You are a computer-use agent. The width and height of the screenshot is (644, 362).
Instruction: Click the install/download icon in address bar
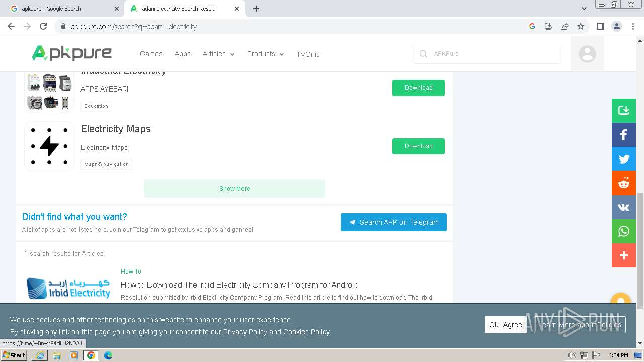tap(548, 26)
